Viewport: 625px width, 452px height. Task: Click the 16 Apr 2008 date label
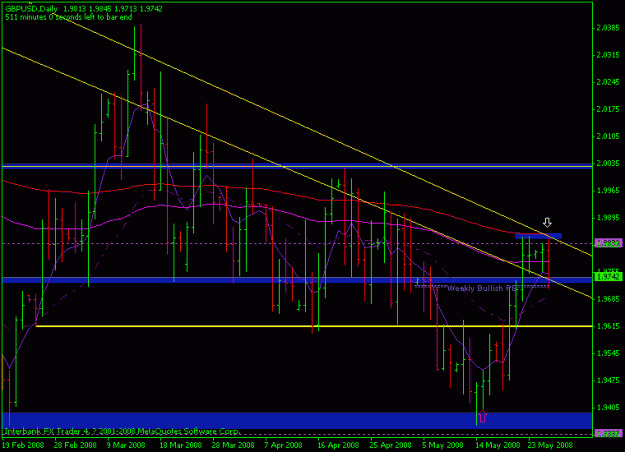[x=338, y=445]
